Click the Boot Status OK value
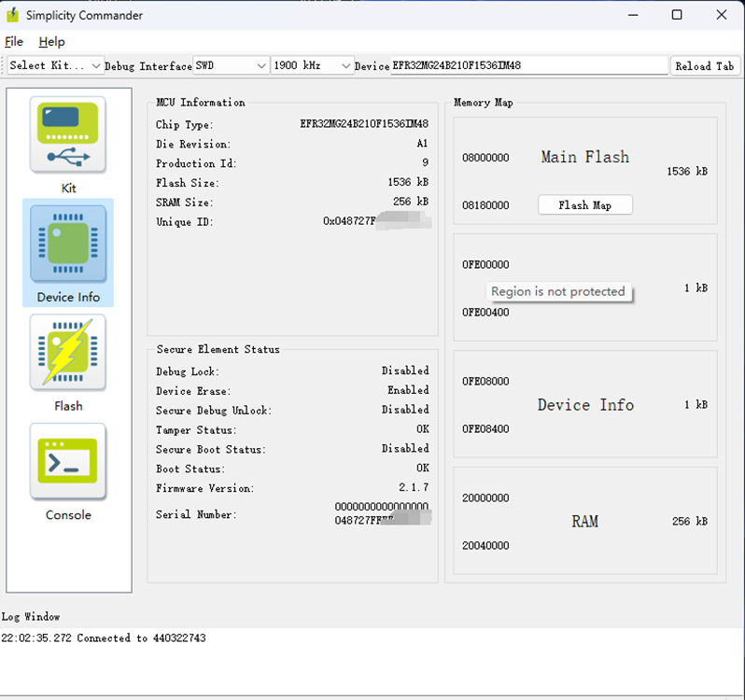The height and width of the screenshot is (700, 745). [x=423, y=469]
